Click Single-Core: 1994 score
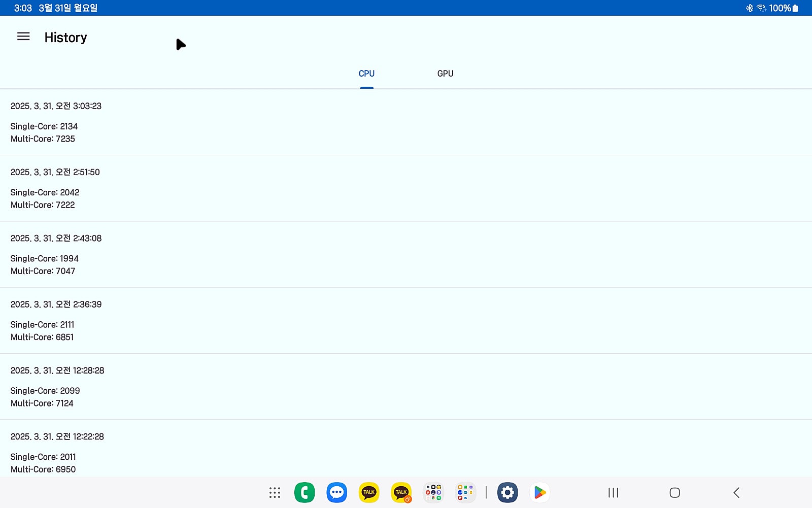The image size is (812, 508). click(x=45, y=259)
